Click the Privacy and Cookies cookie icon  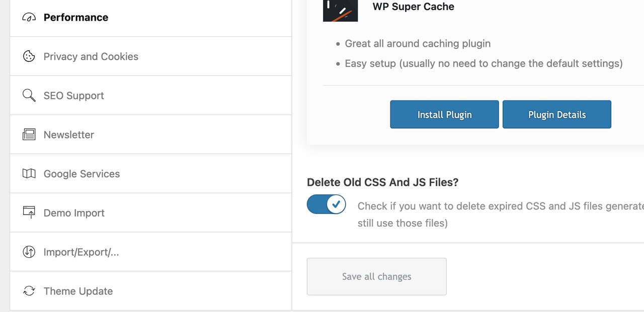pyautogui.click(x=29, y=56)
